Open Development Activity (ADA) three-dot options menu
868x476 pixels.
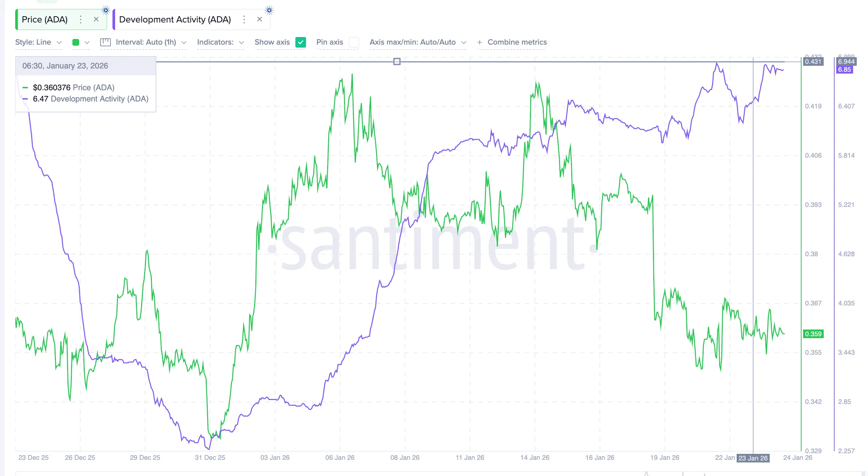[x=244, y=20]
